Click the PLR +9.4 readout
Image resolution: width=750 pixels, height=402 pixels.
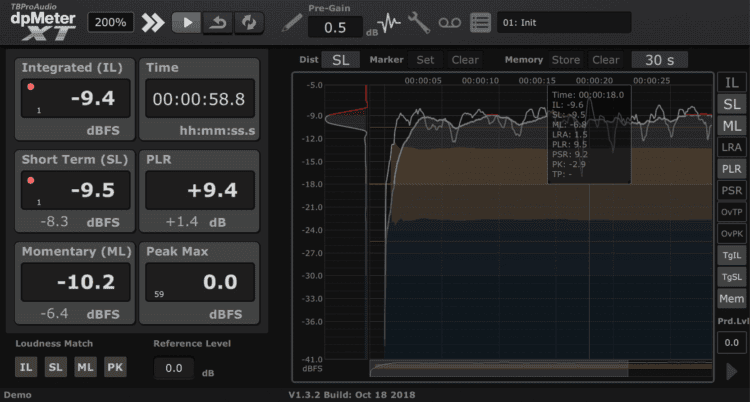[x=199, y=190]
